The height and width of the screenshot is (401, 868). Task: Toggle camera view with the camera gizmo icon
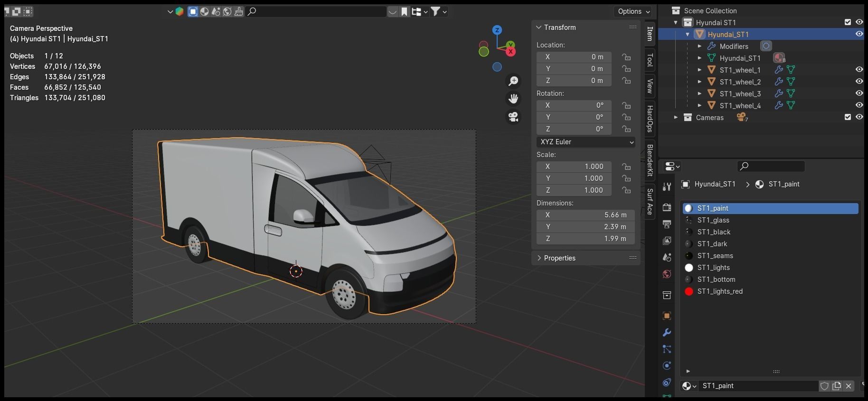tap(513, 117)
